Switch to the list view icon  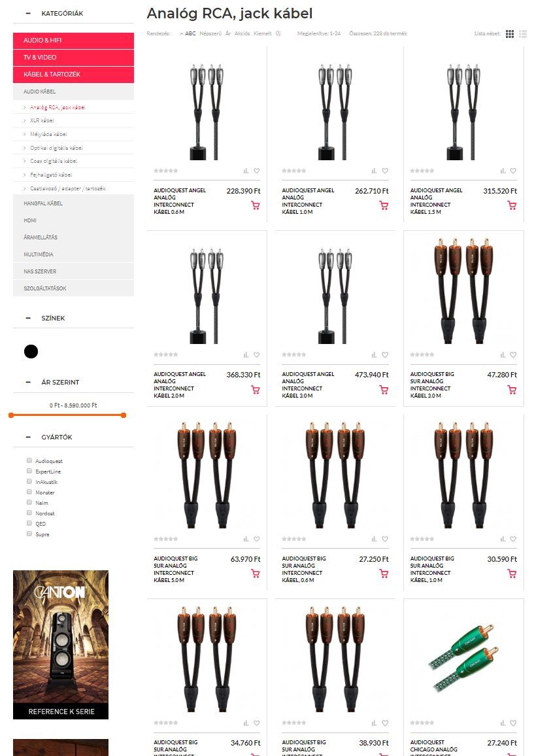[x=522, y=34]
